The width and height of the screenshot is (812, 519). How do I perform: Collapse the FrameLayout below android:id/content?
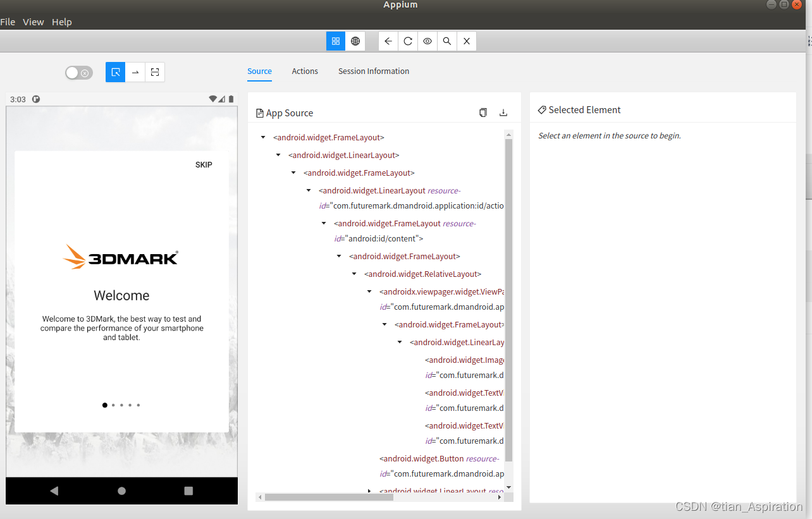[339, 256]
